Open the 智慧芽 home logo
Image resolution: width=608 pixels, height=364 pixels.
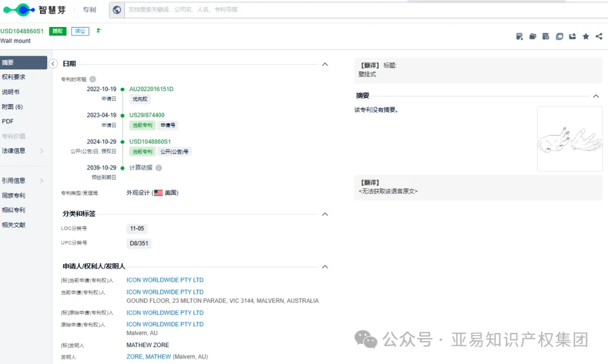(x=34, y=10)
